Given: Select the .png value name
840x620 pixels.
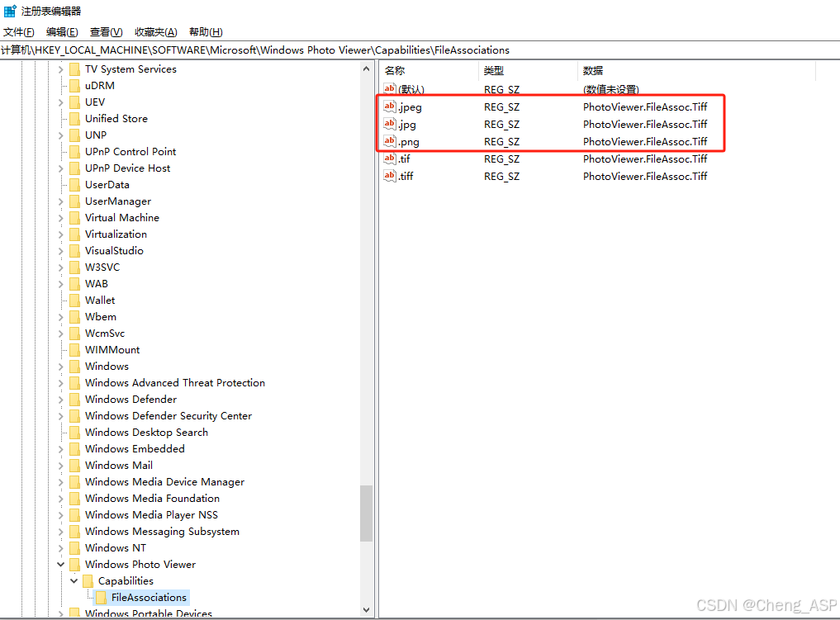Looking at the screenshot, I should (x=409, y=142).
